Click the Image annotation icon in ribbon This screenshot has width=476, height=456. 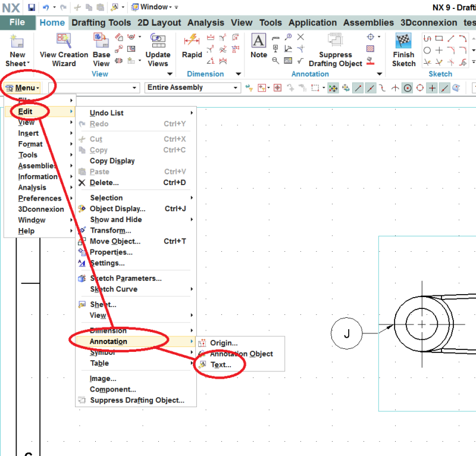pos(288,61)
